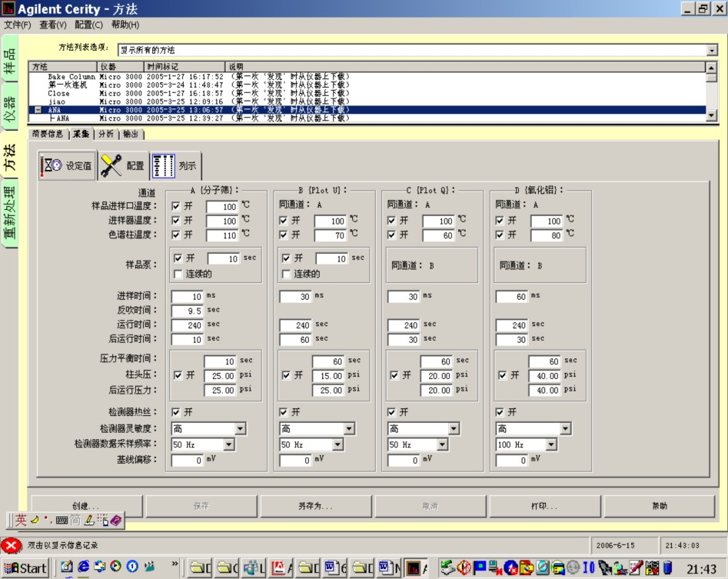Switch to the 列示 list view icon
Screen dimensions: 728x579
point(175,165)
